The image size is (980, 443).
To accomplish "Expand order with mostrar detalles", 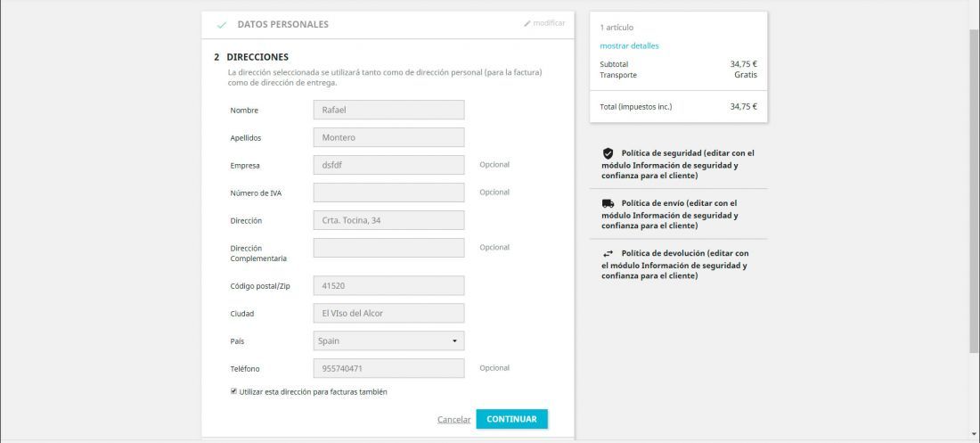I will pos(629,45).
